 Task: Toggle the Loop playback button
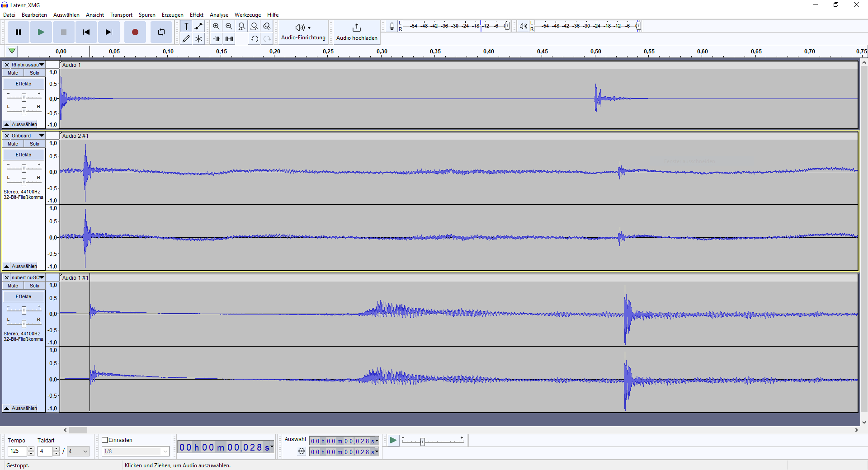click(x=161, y=32)
